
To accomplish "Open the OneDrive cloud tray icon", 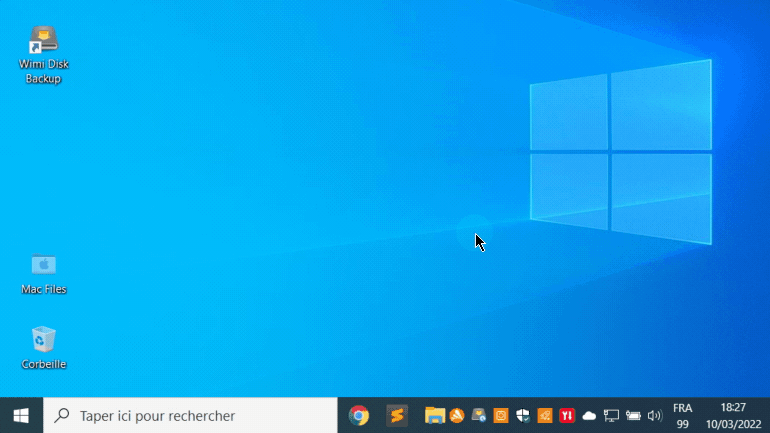I will pyautogui.click(x=589, y=416).
